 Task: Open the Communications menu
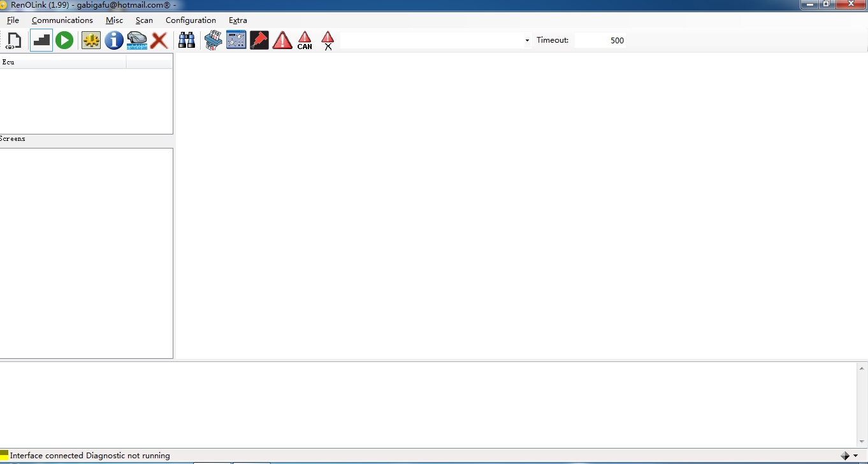point(62,20)
